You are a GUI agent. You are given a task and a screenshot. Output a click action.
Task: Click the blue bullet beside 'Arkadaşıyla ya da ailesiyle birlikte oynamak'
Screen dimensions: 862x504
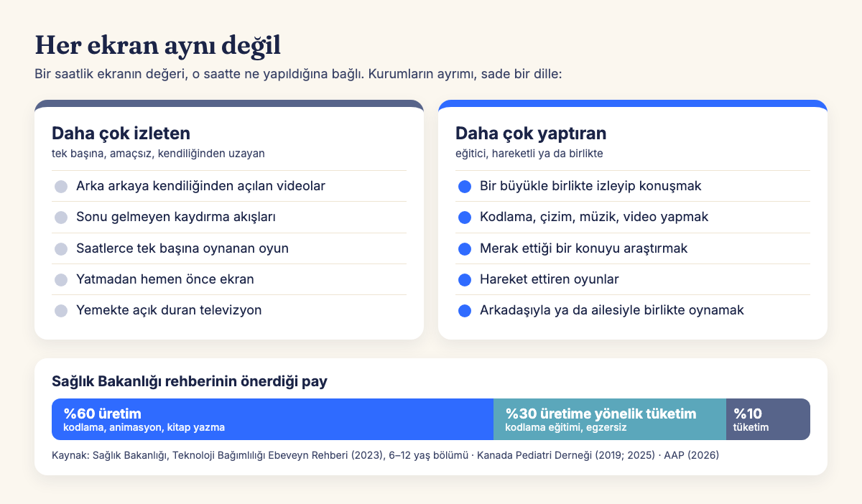[465, 311]
